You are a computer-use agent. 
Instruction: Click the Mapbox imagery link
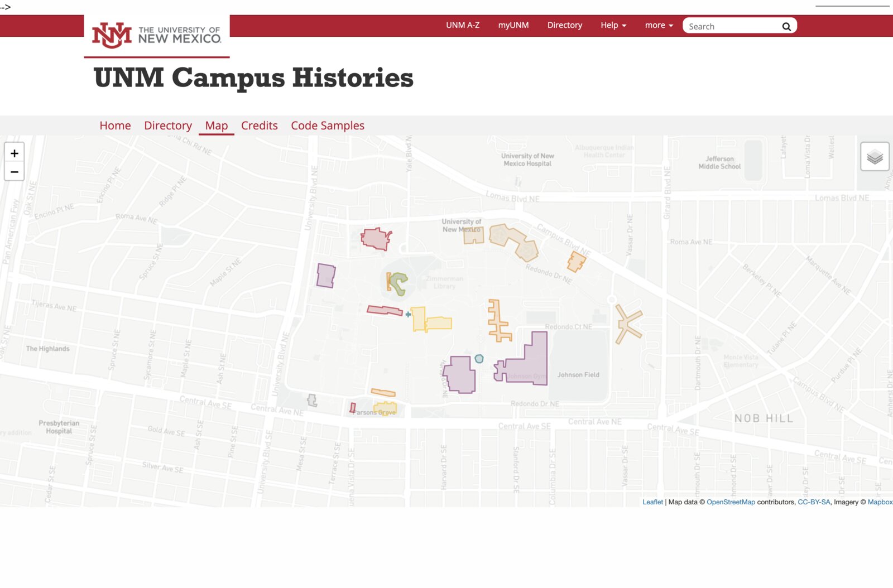[x=881, y=502]
